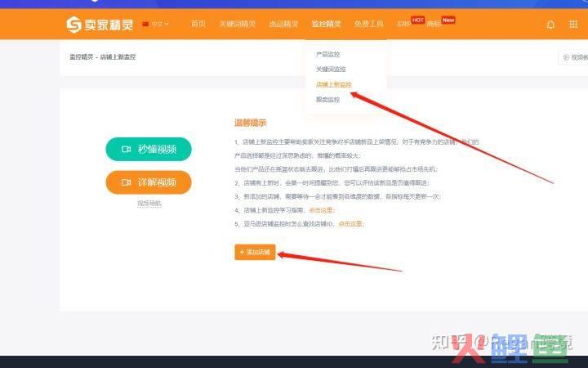Open 选品精灵 navigation item
This screenshot has height=368, width=588.
click(283, 24)
